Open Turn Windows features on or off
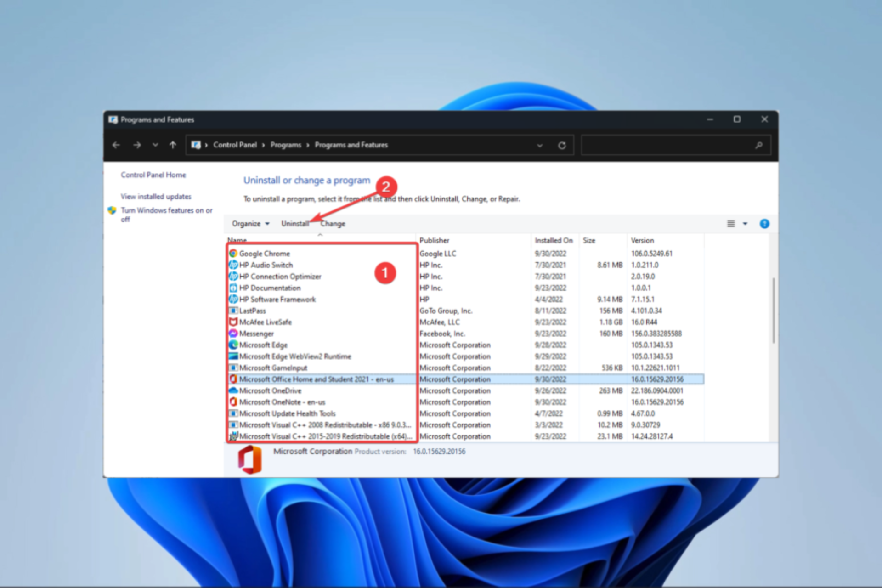The image size is (882, 588). (x=166, y=210)
